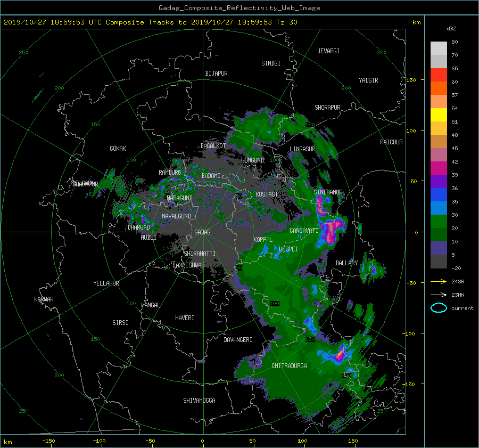This screenshot has width=479, height=448.
Task: Click the SINDHANUR label
Action: point(328,192)
